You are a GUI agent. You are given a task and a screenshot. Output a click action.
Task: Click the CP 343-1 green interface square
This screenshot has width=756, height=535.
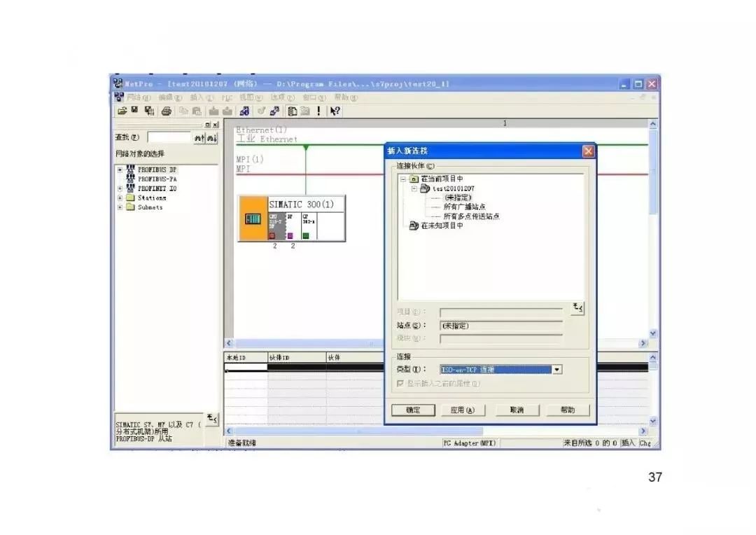(306, 236)
